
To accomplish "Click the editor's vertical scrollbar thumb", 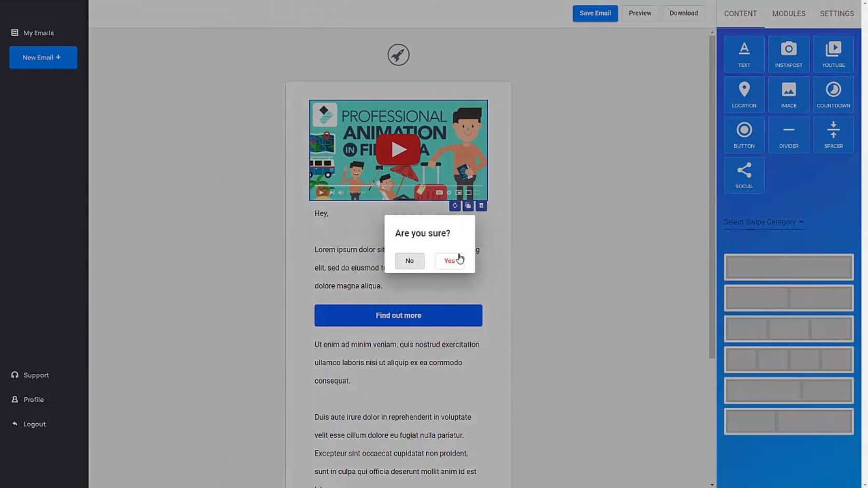I will point(712,197).
